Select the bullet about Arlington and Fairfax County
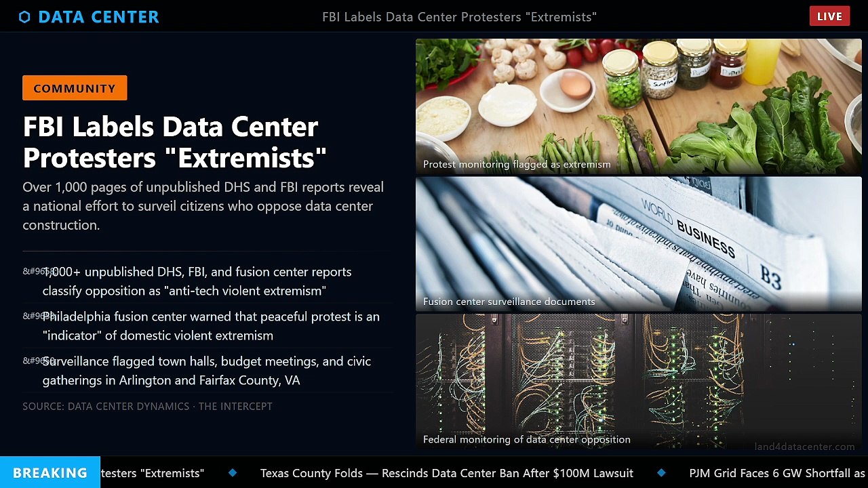 pyautogui.click(x=206, y=371)
